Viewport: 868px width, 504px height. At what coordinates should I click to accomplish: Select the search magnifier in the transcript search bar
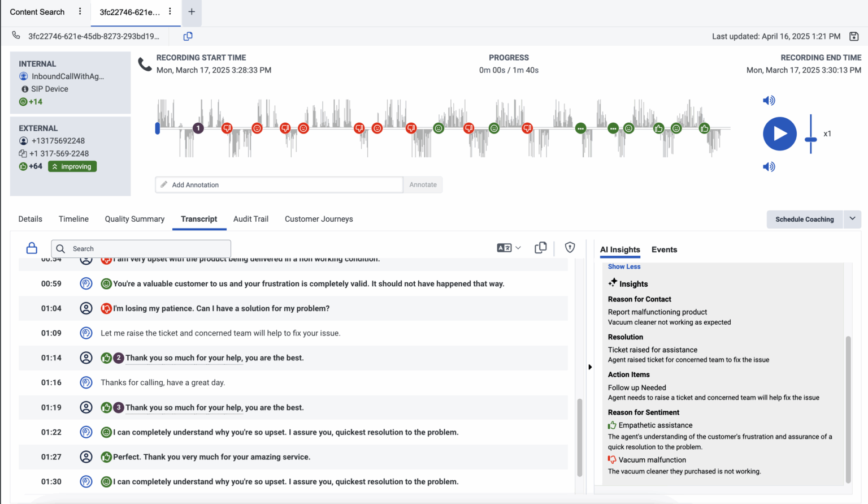pos(60,248)
